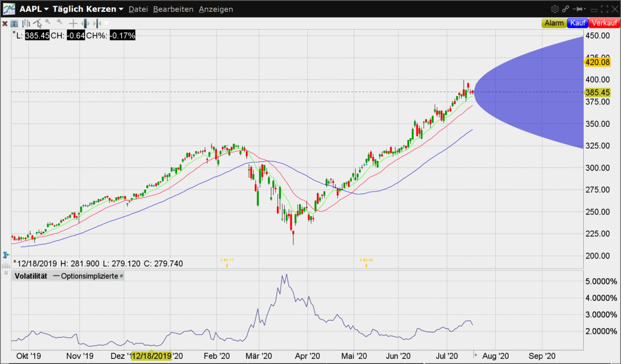Expand the toolbar overflow white arrow
This screenshot has height=364, width=621.
(106, 23)
